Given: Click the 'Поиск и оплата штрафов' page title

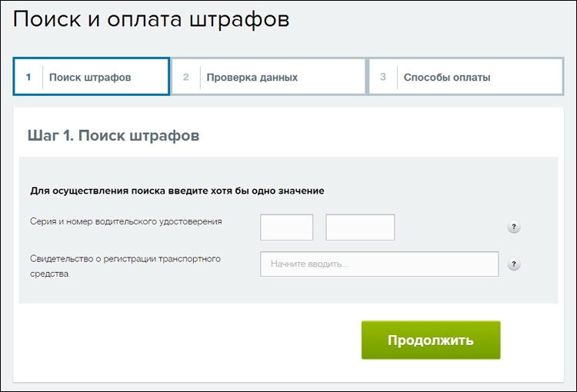Looking at the screenshot, I should coord(152,19).
